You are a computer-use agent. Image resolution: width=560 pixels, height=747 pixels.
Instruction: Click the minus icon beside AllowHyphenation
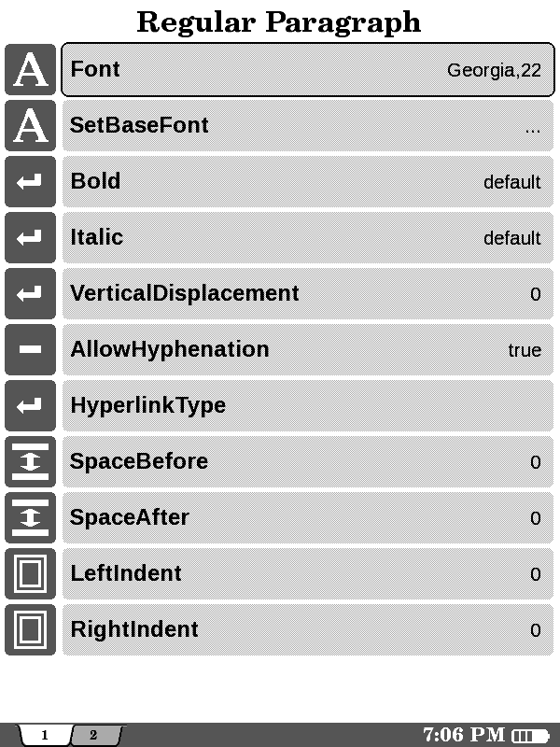click(x=30, y=350)
